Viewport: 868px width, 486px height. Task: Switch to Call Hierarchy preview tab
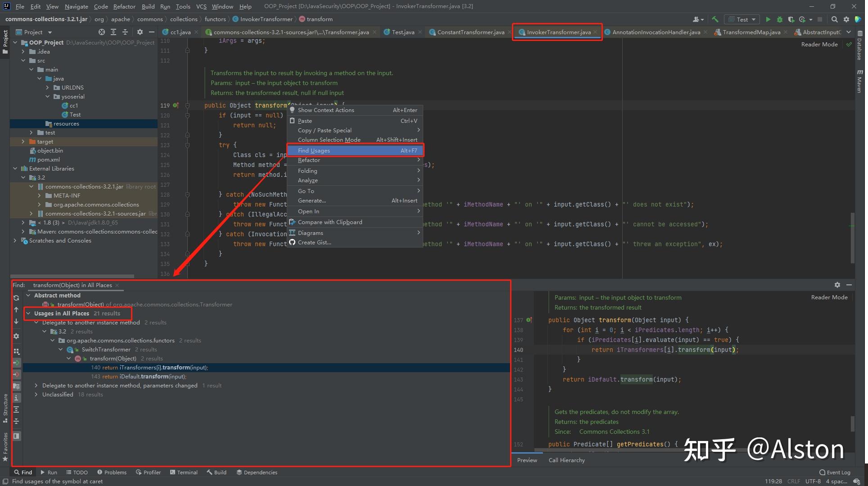tap(566, 460)
